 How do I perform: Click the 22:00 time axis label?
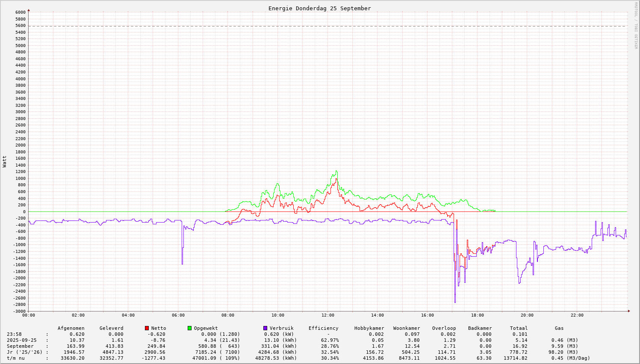pyautogui.click(x=577, y=315)
